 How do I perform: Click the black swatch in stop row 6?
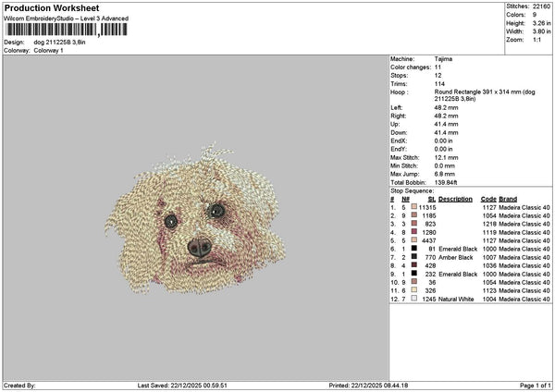point(413,249)
